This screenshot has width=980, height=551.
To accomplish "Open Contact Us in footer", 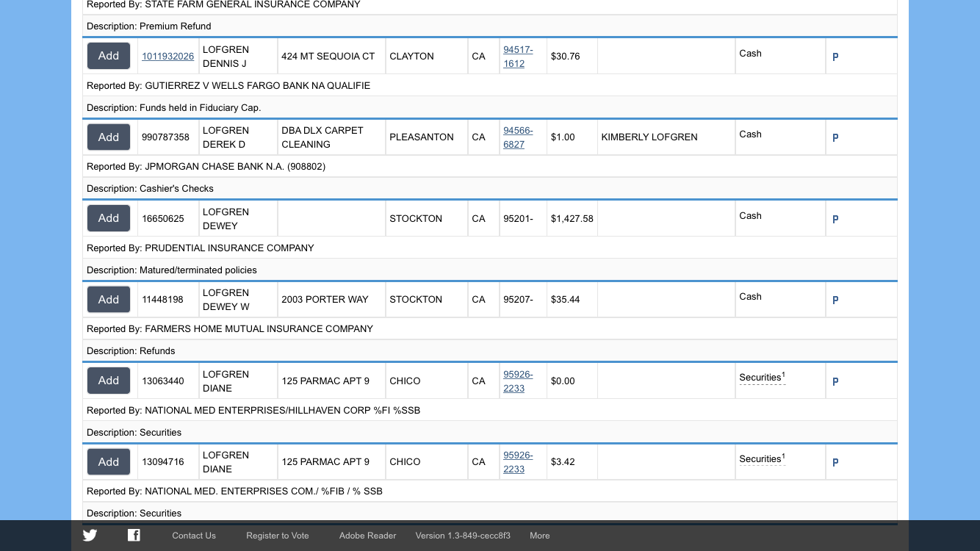I will (194, 536).
